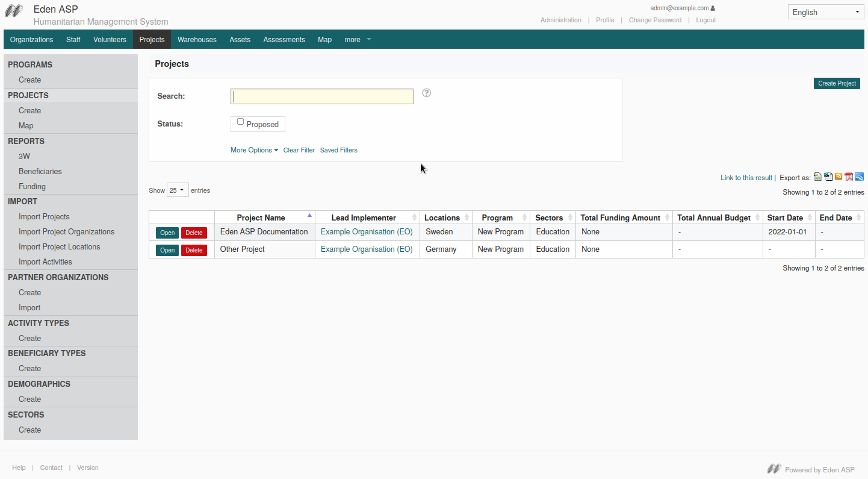
Task: Click Change Password link
Action: 655,20
